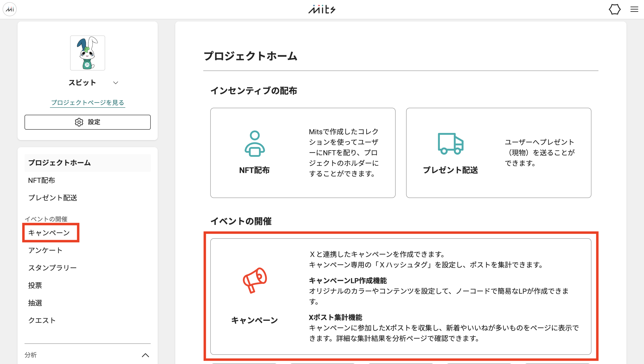Screen dimensions: 644x364
Task: Click the gear icon in 設定 button
Action: [79, 122]
